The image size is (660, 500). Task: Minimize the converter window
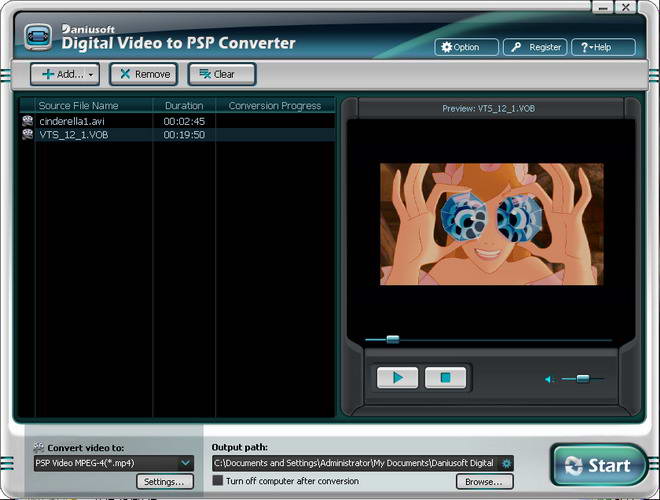pos(603,8)
